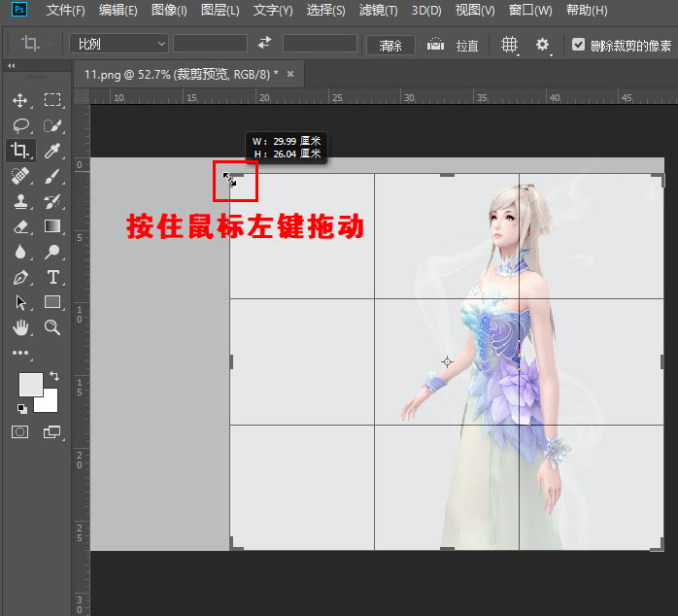The height and width of the screenshot is (616, 678).
Task: Open the 视图(V) menu
Action: click(475, 10)
